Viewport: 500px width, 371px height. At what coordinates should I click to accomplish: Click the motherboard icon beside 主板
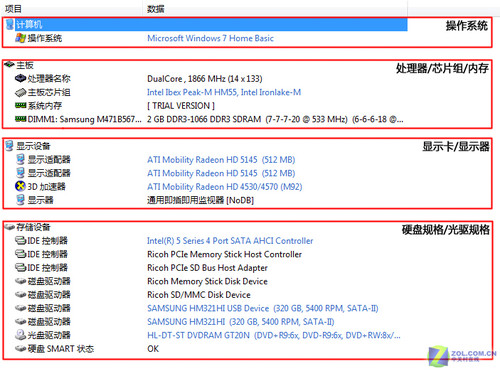coord(9,64)
